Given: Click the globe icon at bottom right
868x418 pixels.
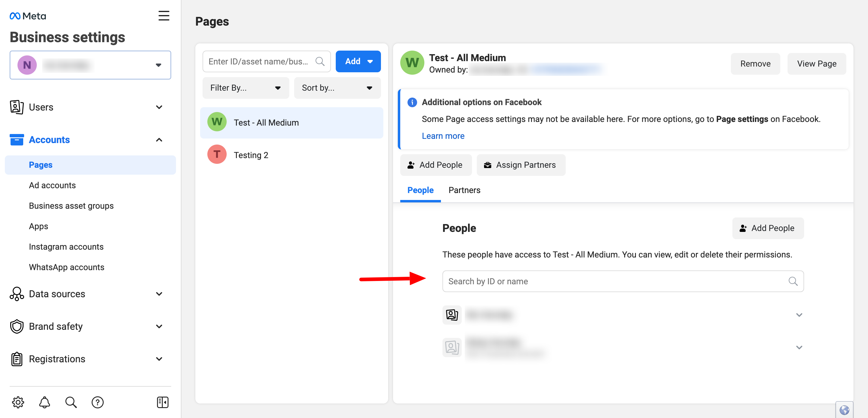Looking at the screenshot, I should [844, 410].
